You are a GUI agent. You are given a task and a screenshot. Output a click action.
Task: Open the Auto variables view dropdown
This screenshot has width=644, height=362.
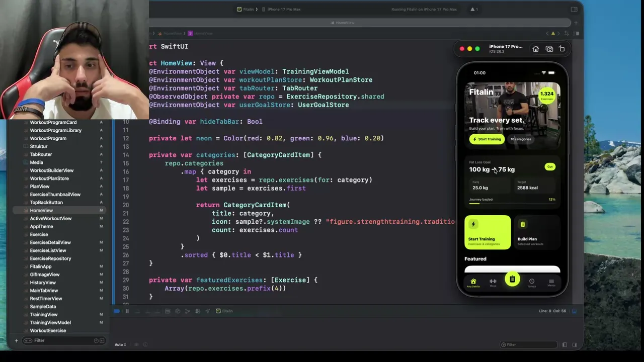tap(120, 345)
